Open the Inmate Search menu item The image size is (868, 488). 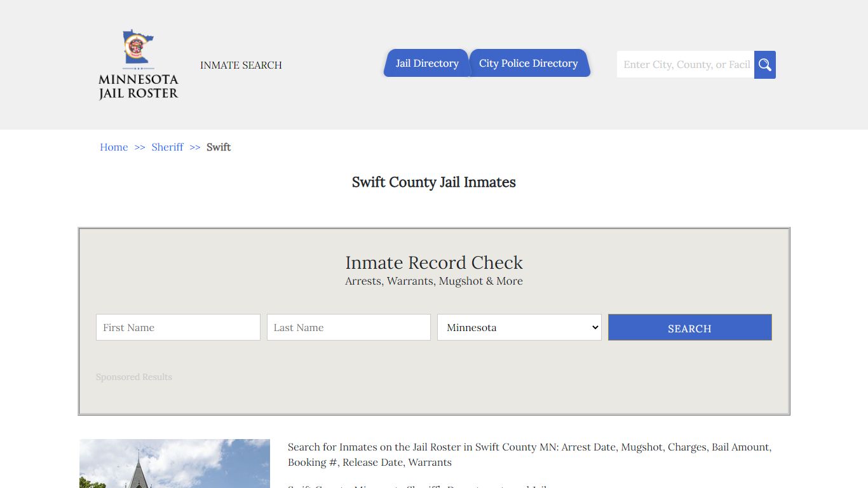241,65
